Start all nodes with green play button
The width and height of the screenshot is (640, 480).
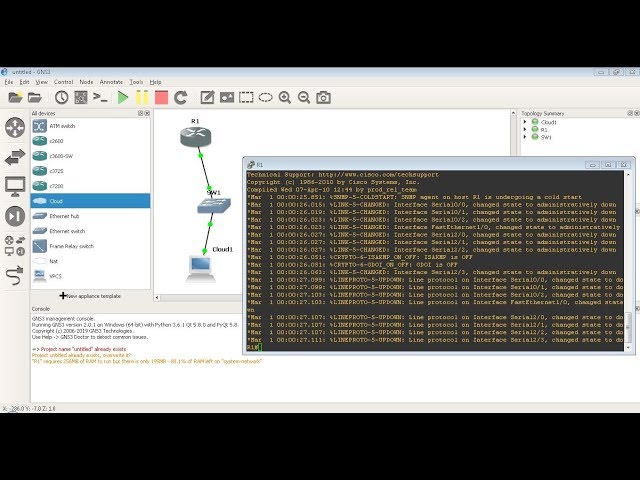pos(123,98)
